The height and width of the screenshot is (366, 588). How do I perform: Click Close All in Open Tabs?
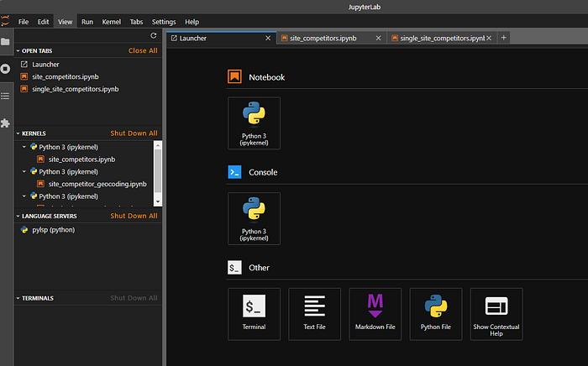tap(143, 50)
